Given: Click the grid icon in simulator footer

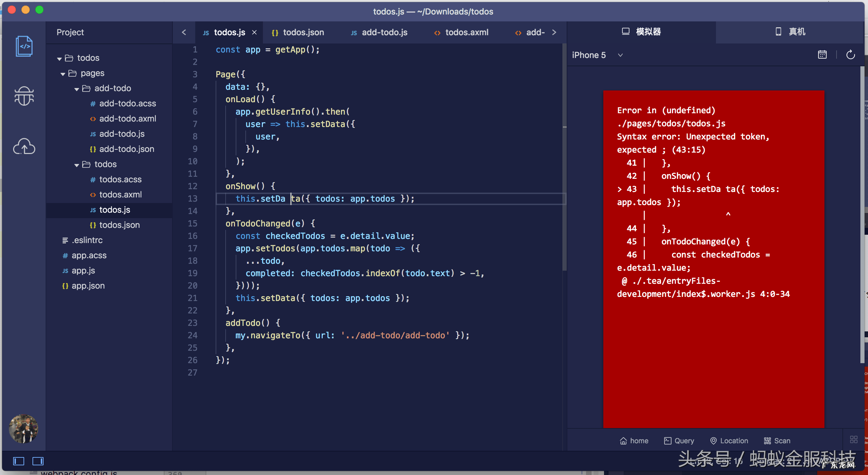Looking at the screenshot, I should [x=853, y=439].
